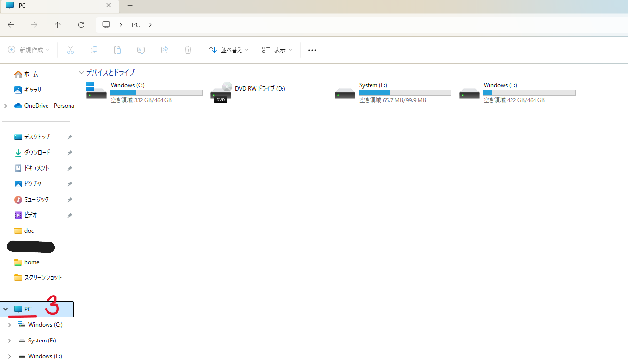Open the 表示 view dropdown

(x=277, y=50)
